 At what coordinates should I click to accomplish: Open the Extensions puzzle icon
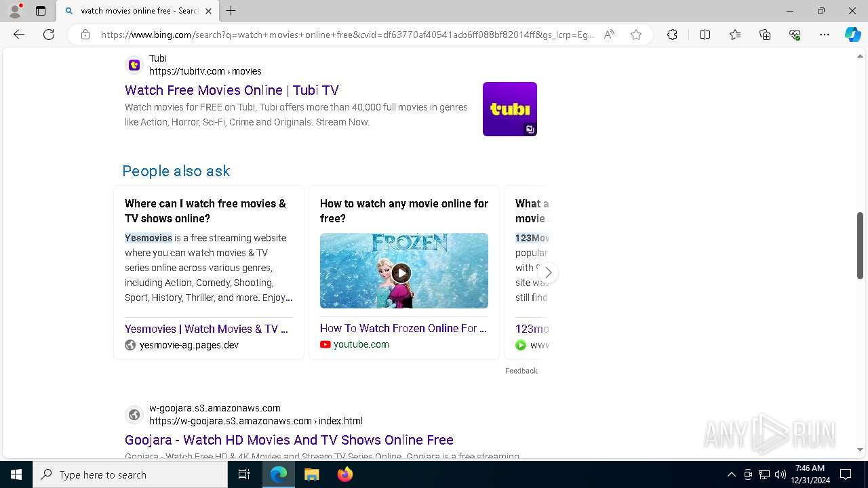click(x=672, y=35)
